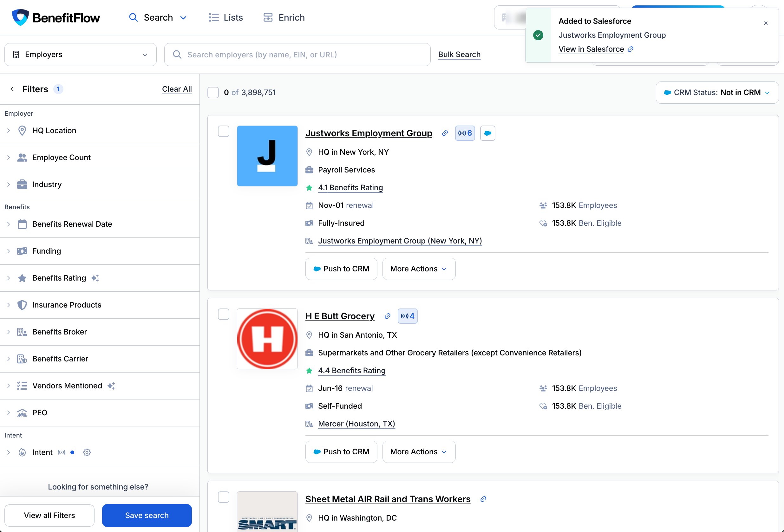Open Intent settings gear icon

(87, 452)
